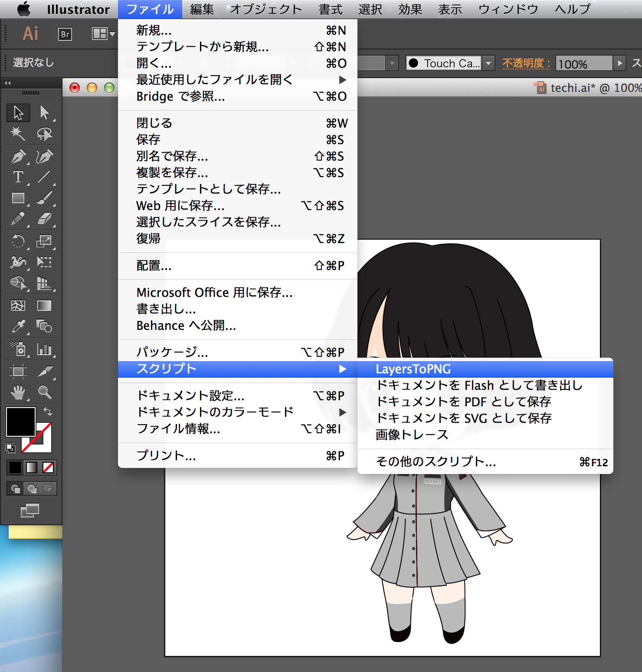Select the Scale tool
This screenshot has width=642, height=672.
point(44,241)
